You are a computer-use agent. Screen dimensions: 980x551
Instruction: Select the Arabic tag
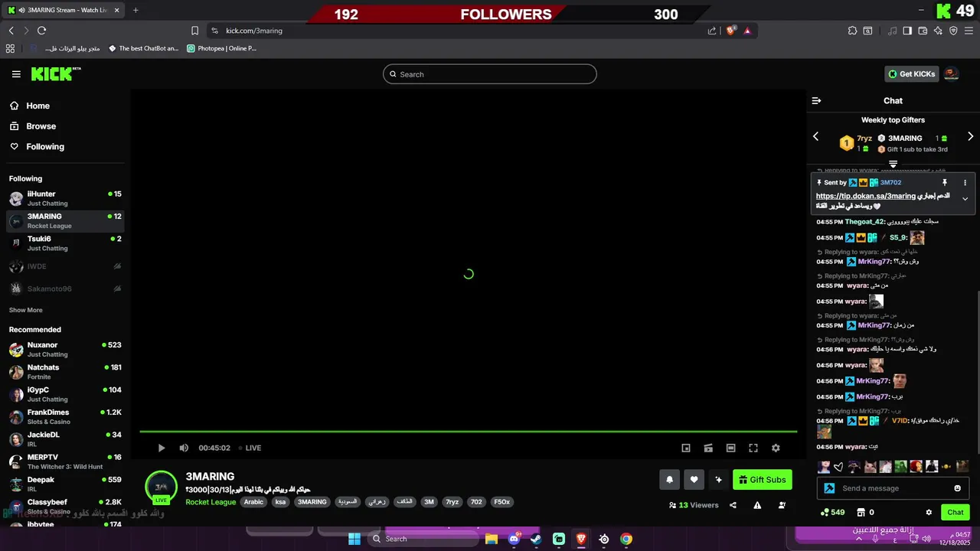(253, 502)
